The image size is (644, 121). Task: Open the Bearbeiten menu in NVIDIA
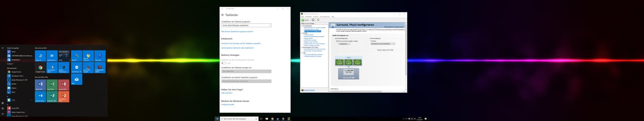click(308, 16)
